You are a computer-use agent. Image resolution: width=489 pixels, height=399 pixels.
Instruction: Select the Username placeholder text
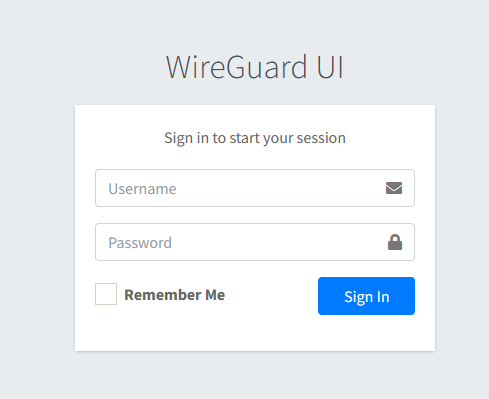click(142, 189)
